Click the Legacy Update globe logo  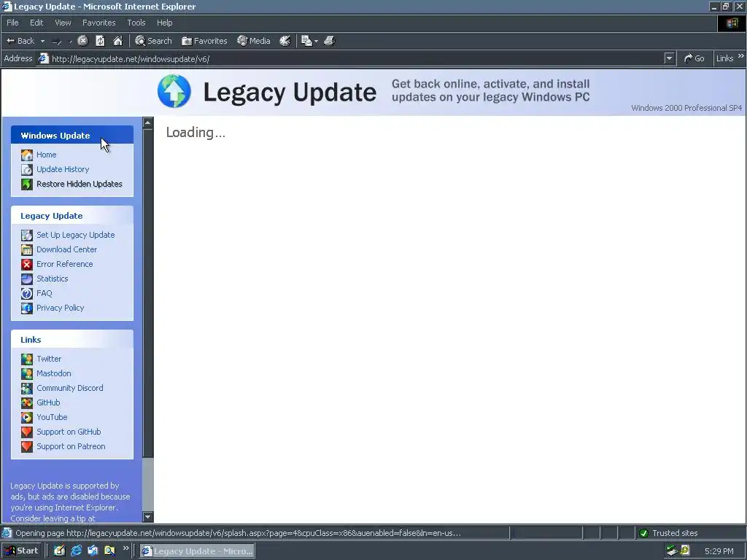click(174, 91)
